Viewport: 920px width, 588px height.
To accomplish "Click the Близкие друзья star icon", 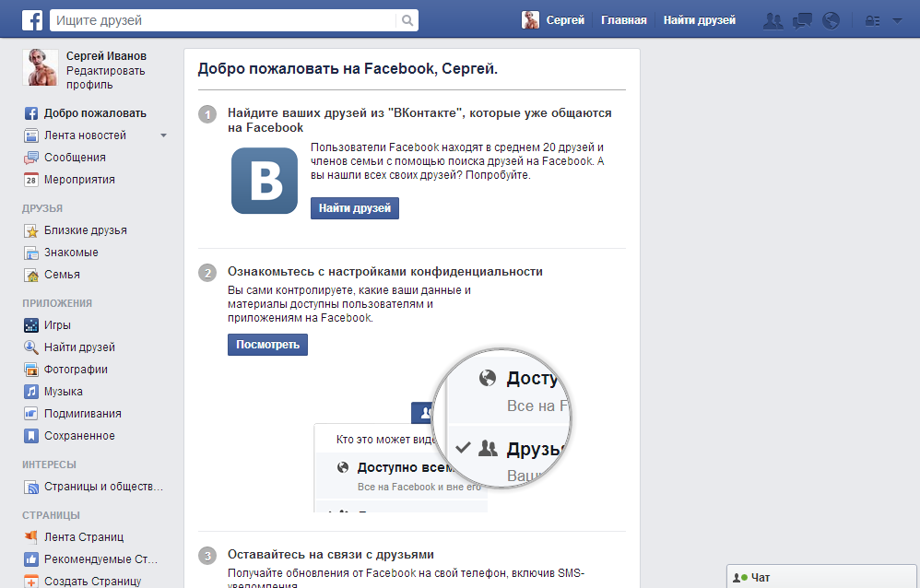I will click(31, 230).
